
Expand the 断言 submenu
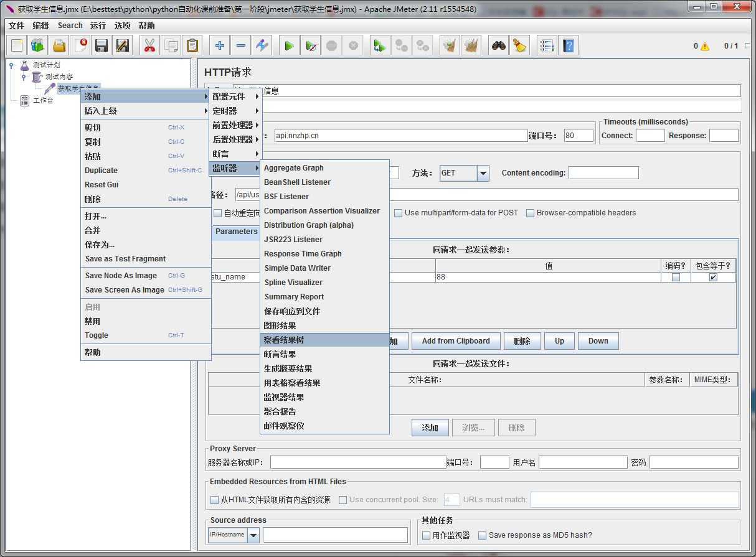pyautogui.click(x=235, y=154)
